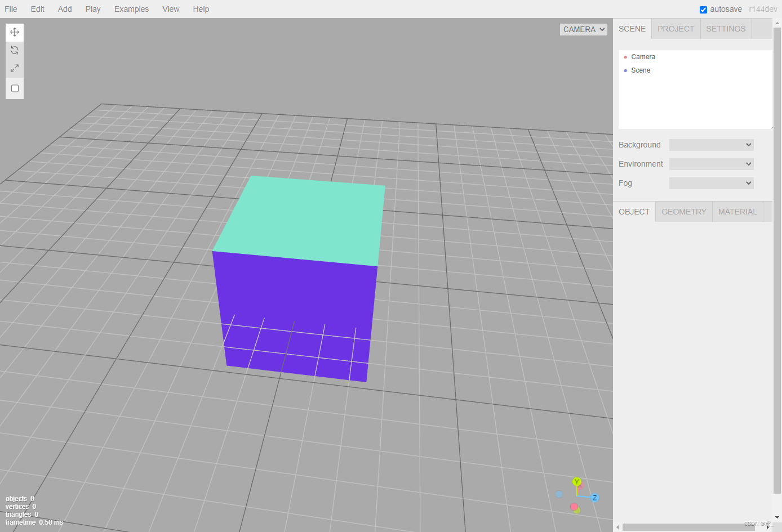Click the sidebar scroll-up arrow

pyautogui.click(x=777, y=23)
